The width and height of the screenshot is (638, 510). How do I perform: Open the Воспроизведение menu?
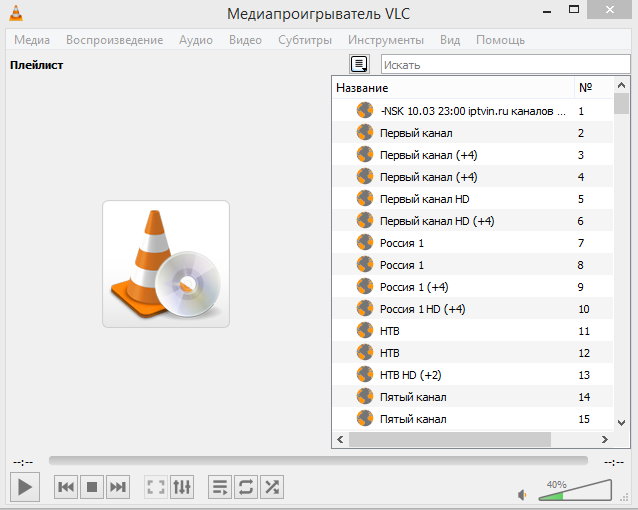point(114,40)
